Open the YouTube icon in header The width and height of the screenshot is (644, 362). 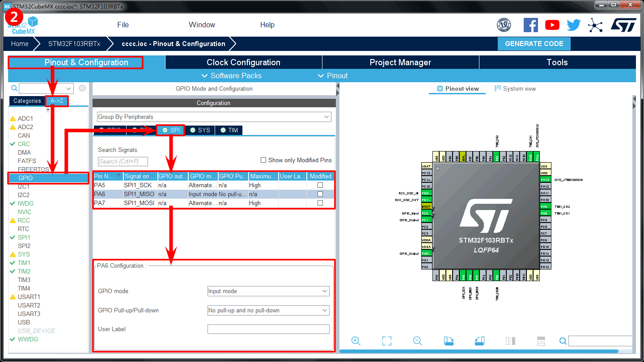click(552, 25)
